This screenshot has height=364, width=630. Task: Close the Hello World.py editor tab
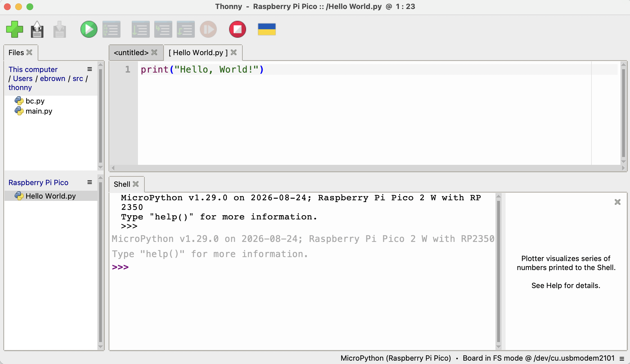tap(234, 52)
